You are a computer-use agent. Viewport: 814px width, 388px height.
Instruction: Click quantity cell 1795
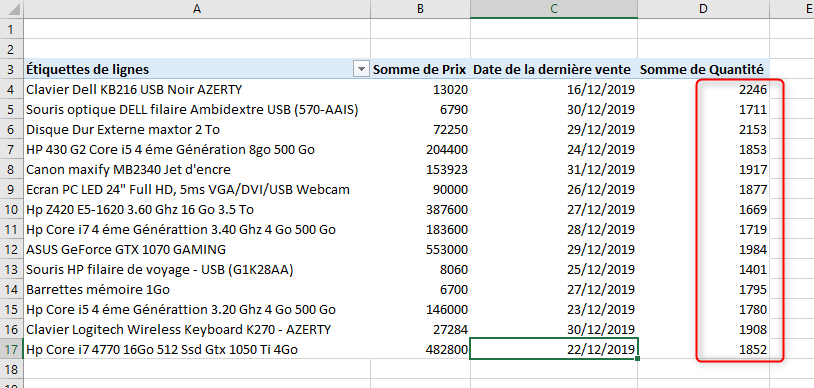click(703, 289)
